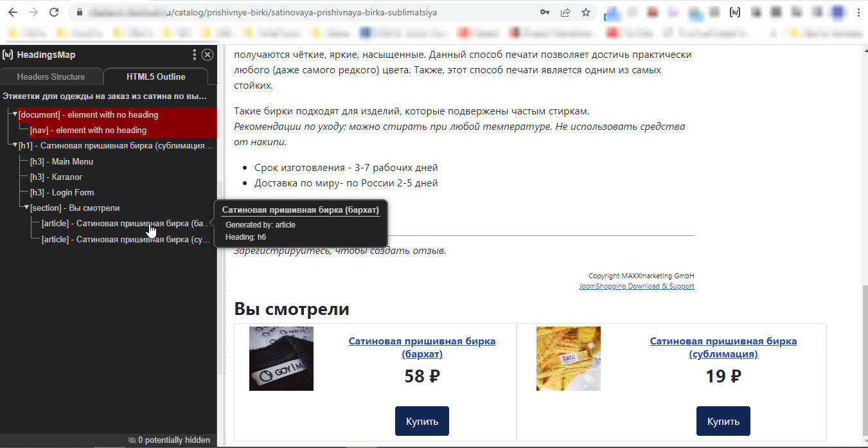868x448 pixels.
Task: Collapse the [h1] Сатиновая пришивная бирка node
Action: point(14,145)
